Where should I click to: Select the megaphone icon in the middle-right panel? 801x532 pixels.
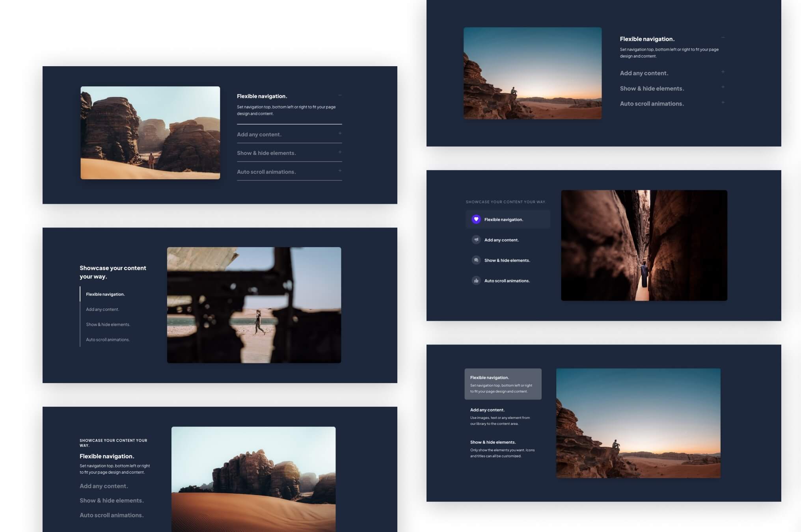[x=476, y=240]
